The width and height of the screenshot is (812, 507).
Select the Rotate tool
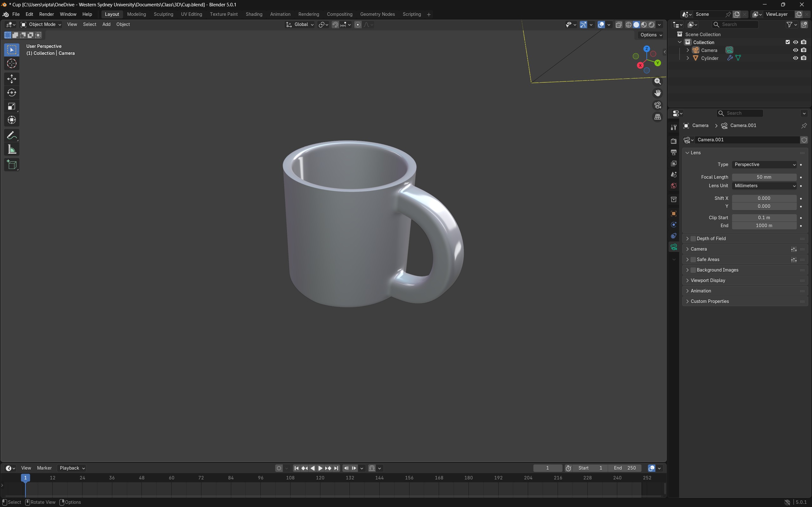(12, 93)
